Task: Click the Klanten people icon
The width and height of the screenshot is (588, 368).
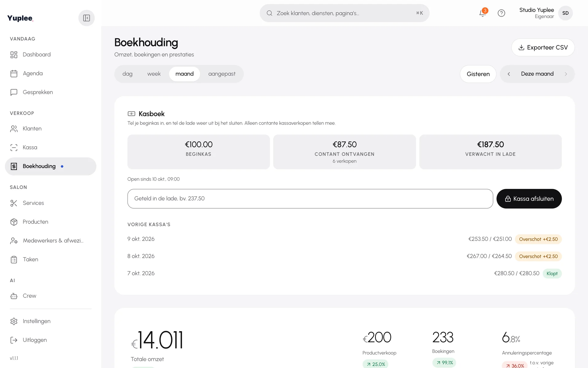Action: (x=14, y=129)
